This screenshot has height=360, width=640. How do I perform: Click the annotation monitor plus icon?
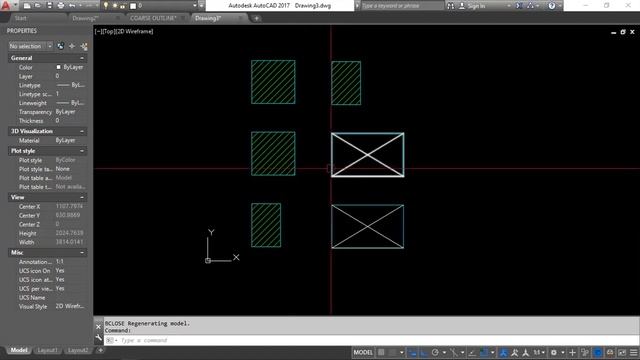(572, 352)
